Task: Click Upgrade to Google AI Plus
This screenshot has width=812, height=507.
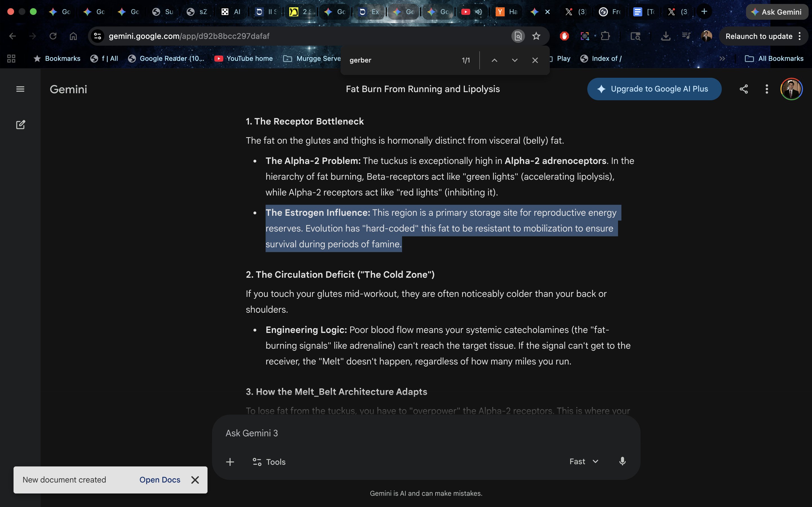Action: click(654, 89)
